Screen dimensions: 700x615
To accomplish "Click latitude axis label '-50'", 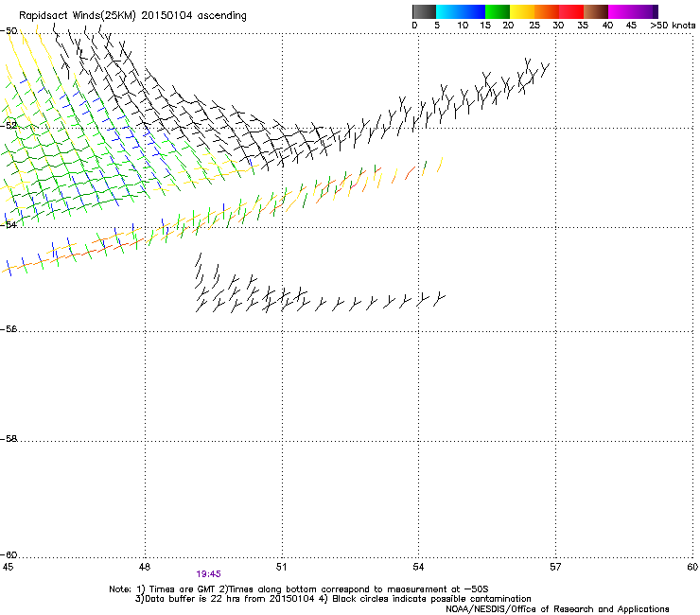I will click(9, 31).
